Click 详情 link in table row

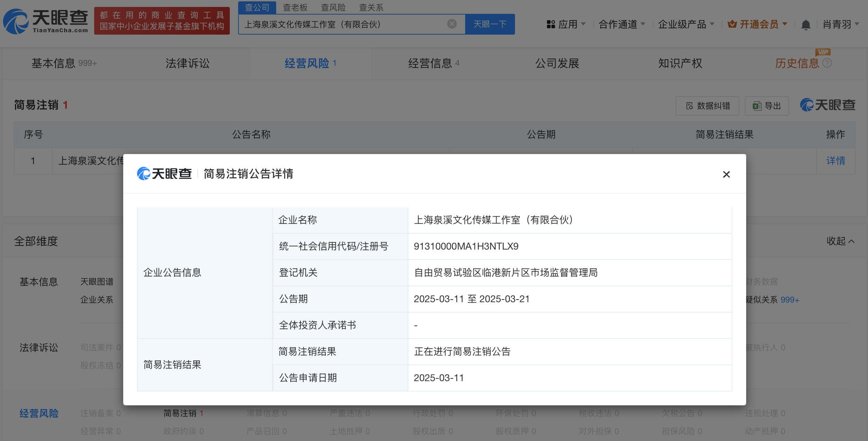click(835, 161)
